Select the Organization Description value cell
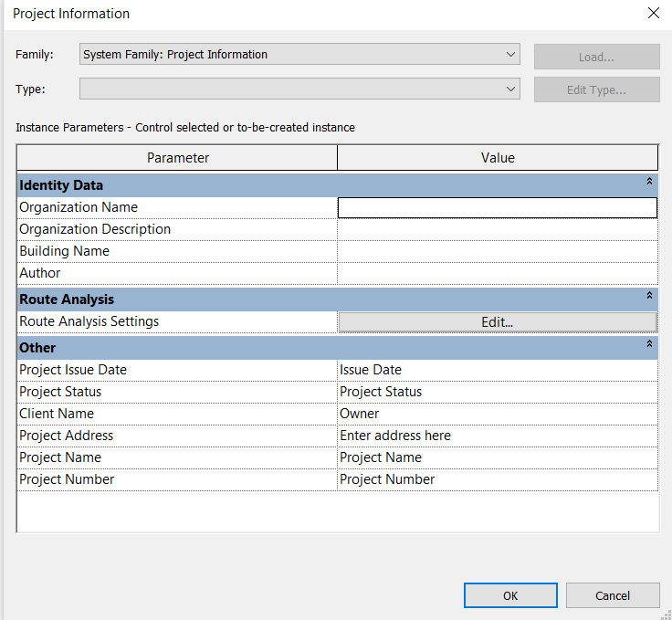 (x=498, y=230)
